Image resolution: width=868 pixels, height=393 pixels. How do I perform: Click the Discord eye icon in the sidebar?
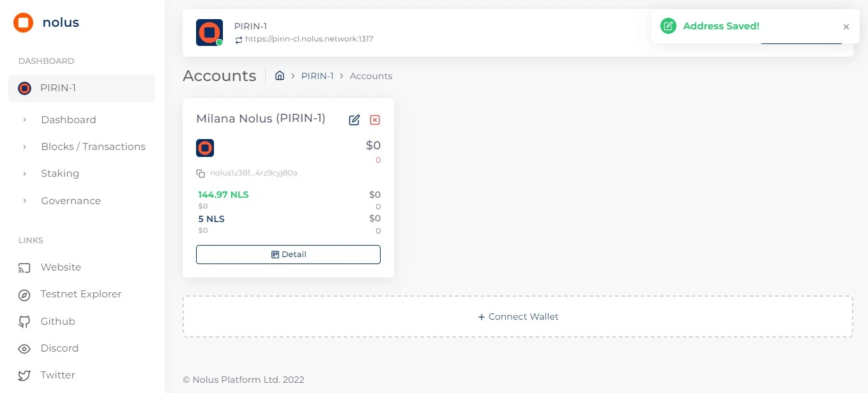coord(24,348)
